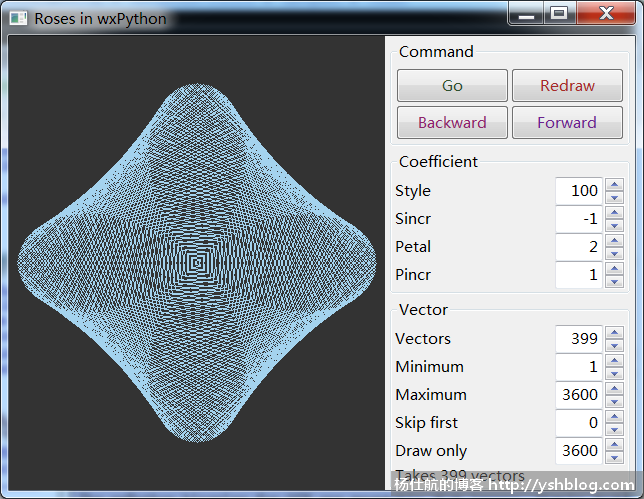Maximize the Roses in wxPython window
Image resolution: width=644 pixels, height=499 pixels.
click(x=559, y=14)
